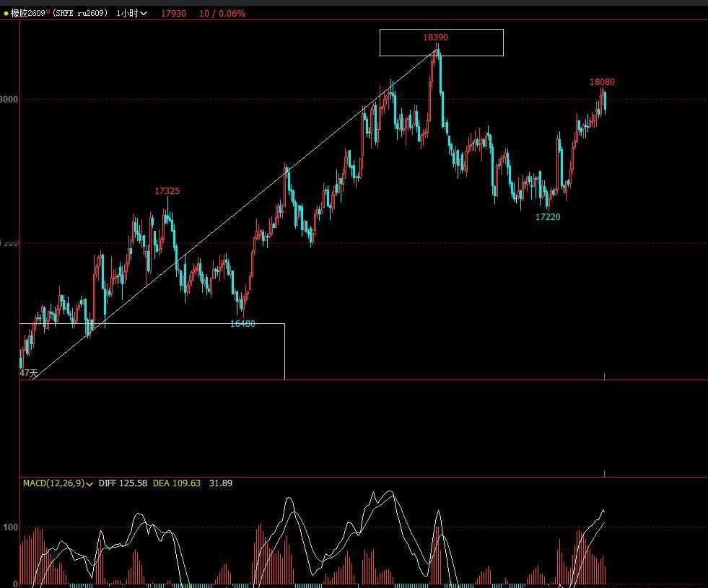The height and width of the screenshot is (588, 708).
Task: Click the 3000 price axis label
Action: click(x=9, y=100)
